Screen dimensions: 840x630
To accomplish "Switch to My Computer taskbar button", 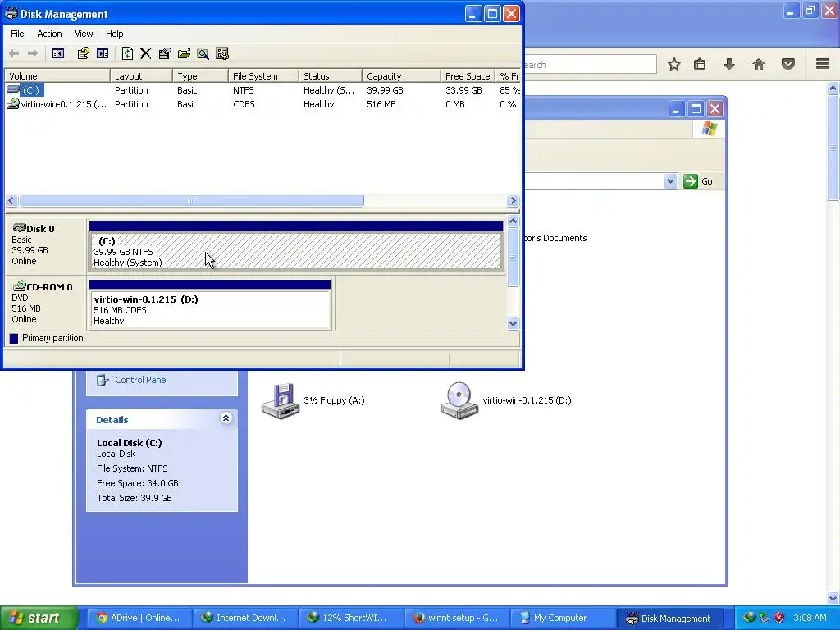I will pyautogui.click(x=561, y=618).
